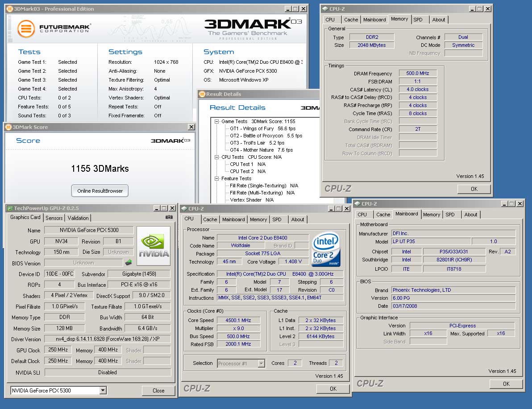Click OK in the CPU-Z processor window
The image size is (532, 409).
333,388
